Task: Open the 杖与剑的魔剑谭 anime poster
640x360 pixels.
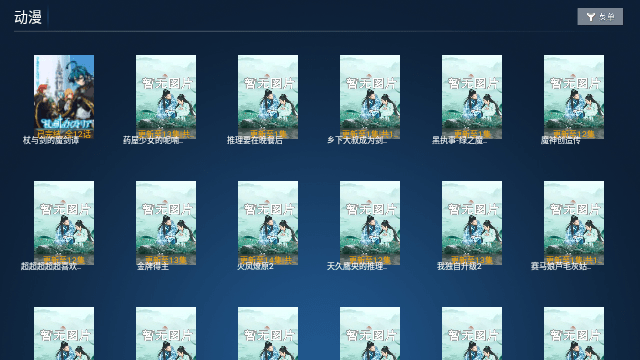Action: pyautogui.click(x=64, y=97)
